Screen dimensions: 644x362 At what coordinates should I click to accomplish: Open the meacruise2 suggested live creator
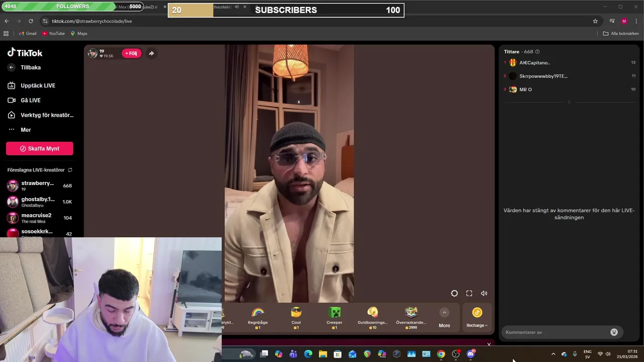coord(39,218)
